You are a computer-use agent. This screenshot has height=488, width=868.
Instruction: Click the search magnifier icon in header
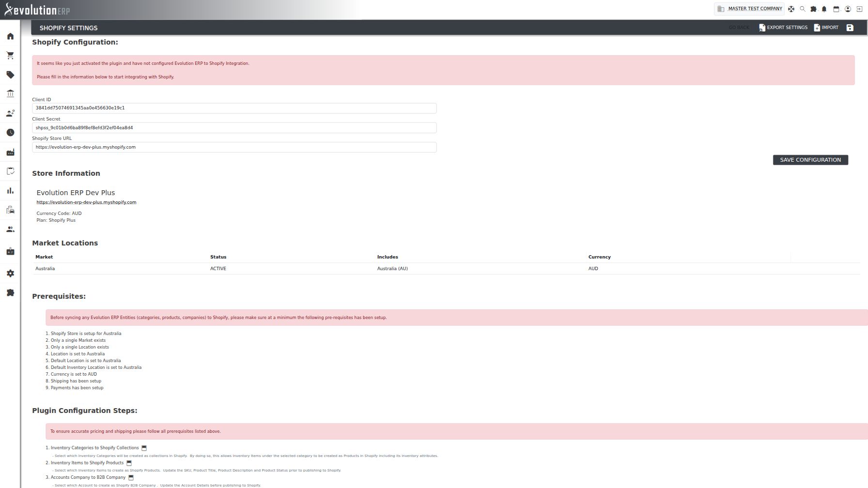point(802,9)
